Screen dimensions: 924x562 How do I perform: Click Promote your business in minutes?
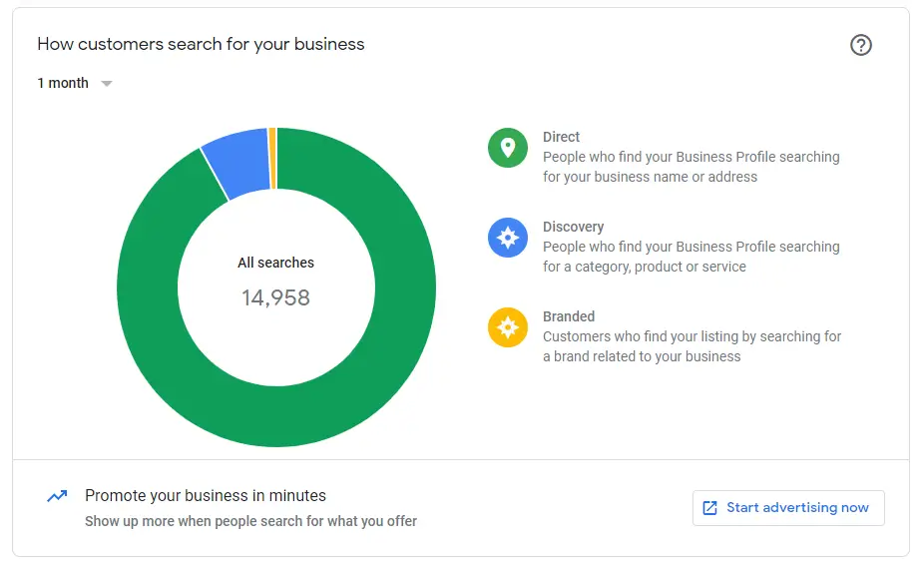tap(206, 495)
